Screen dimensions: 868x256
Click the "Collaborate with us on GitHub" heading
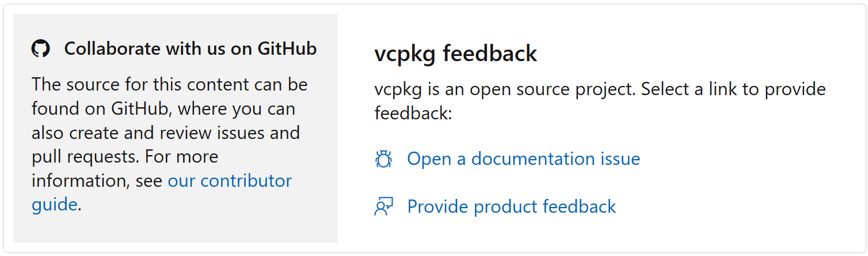[190, 49]
